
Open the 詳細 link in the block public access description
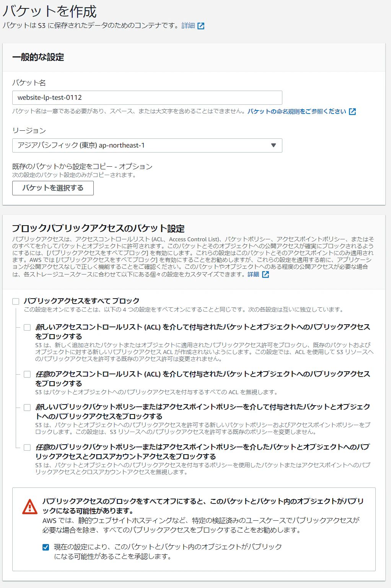click(253, 274)
